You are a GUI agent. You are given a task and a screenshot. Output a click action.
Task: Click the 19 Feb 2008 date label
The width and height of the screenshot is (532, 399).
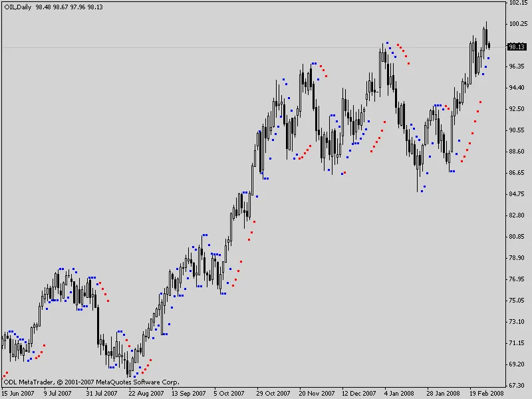[487, 393]
